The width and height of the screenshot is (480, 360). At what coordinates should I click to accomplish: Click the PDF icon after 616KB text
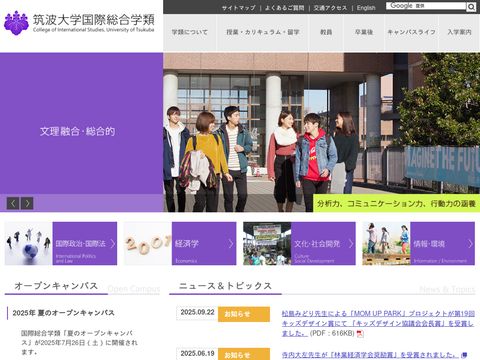coord(360,334)
